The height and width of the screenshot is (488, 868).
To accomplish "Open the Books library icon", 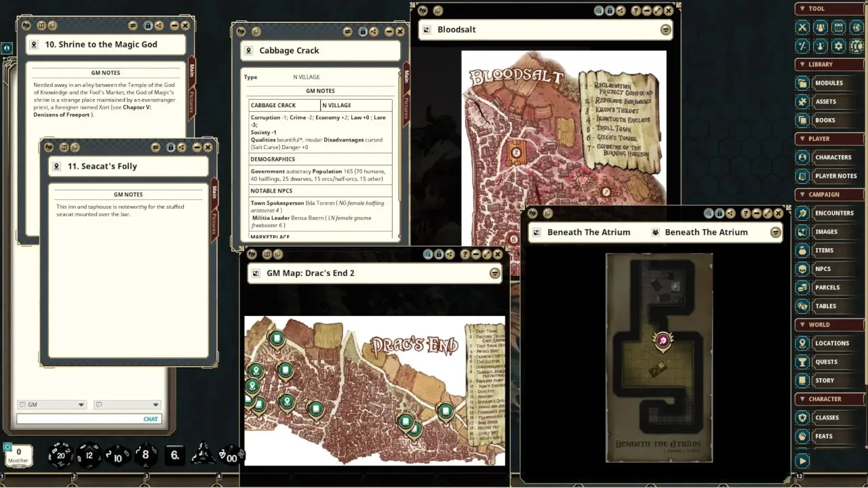I will (803, 120).
